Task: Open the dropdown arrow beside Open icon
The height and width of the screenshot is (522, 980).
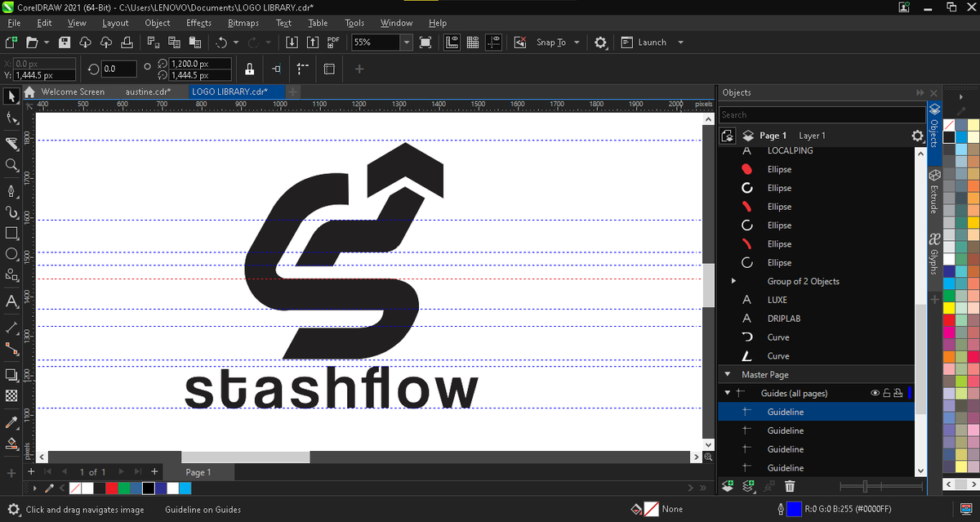Action: point(47,42)
